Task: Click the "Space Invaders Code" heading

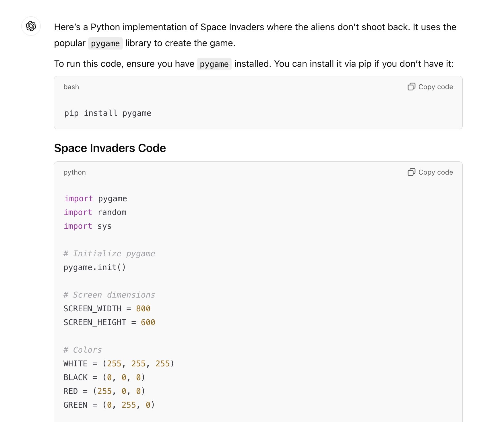Action: [x=110, y=148]
